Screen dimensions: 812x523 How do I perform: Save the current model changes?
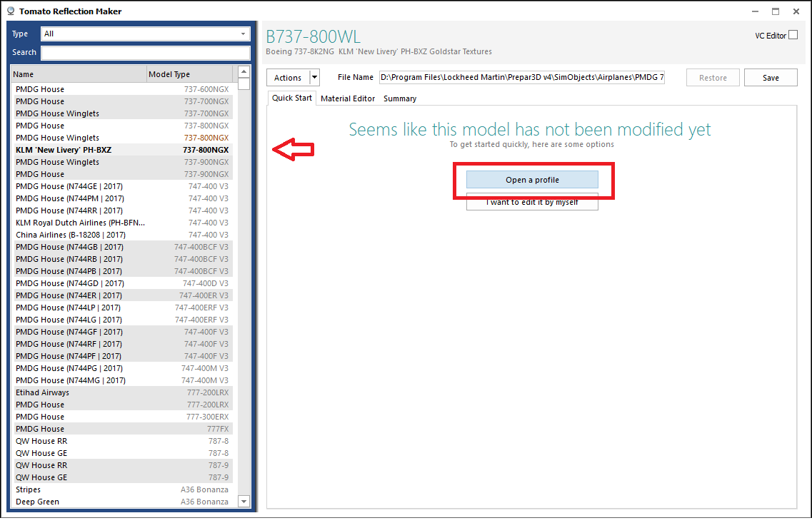coord(771,78)
